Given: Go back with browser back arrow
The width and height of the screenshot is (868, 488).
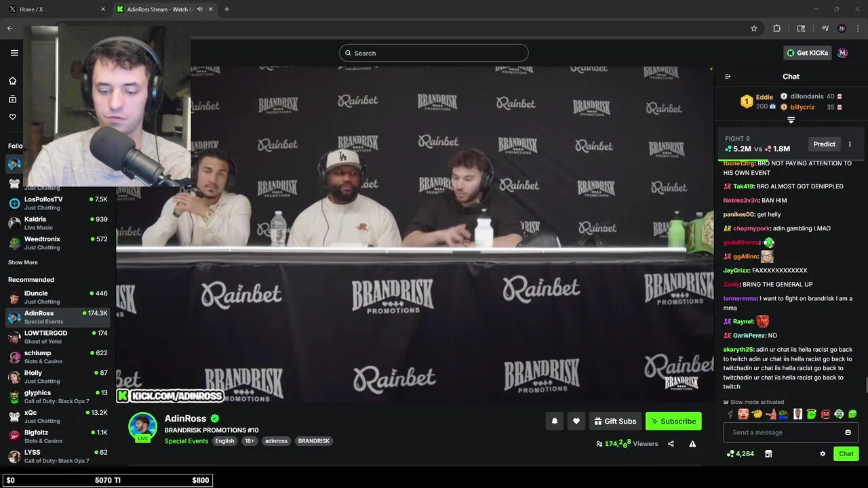Looking at the screenshot, I should point(9,28).
